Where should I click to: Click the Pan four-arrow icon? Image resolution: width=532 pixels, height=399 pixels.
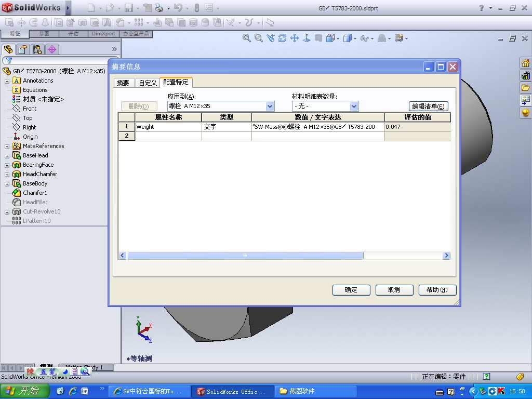295,38
